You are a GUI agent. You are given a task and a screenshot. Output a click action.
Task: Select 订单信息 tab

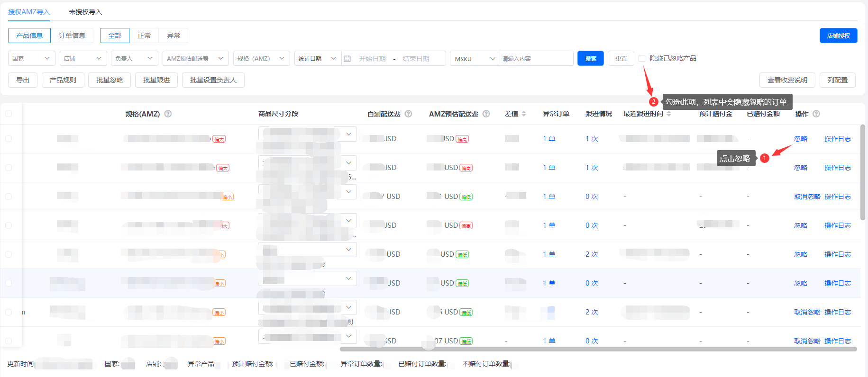coord(72,36)
